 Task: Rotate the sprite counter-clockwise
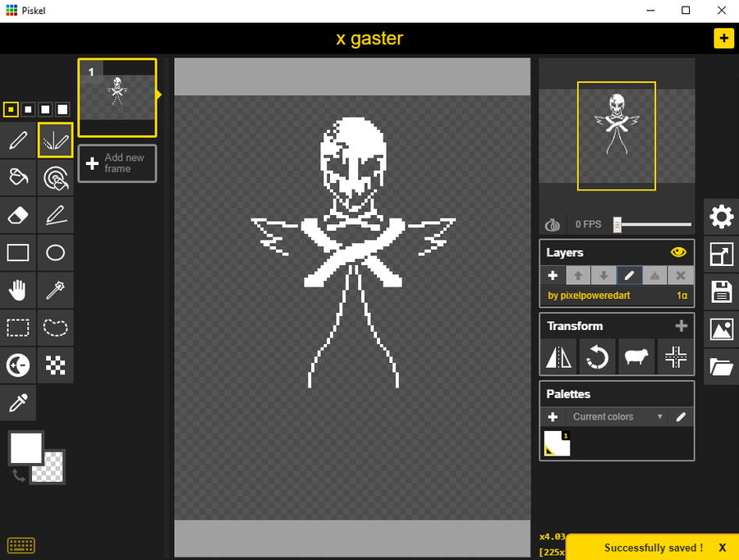(597, 357)
